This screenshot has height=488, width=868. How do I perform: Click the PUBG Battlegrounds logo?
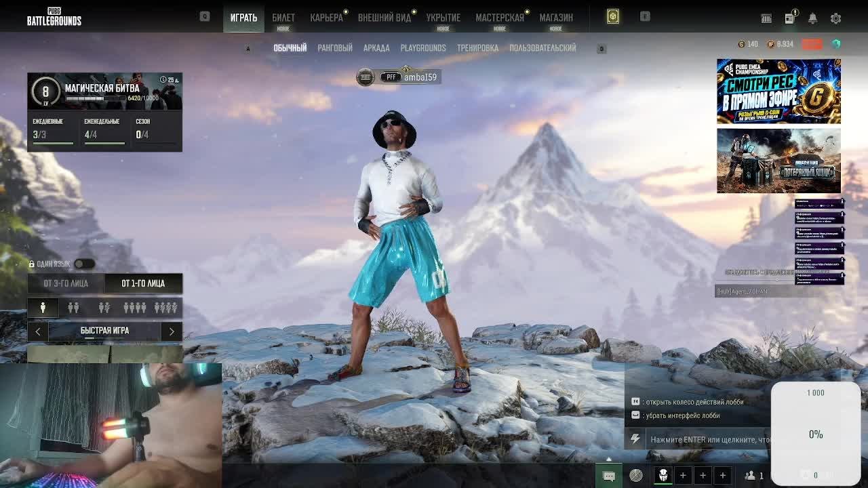[x=54, y=17]
